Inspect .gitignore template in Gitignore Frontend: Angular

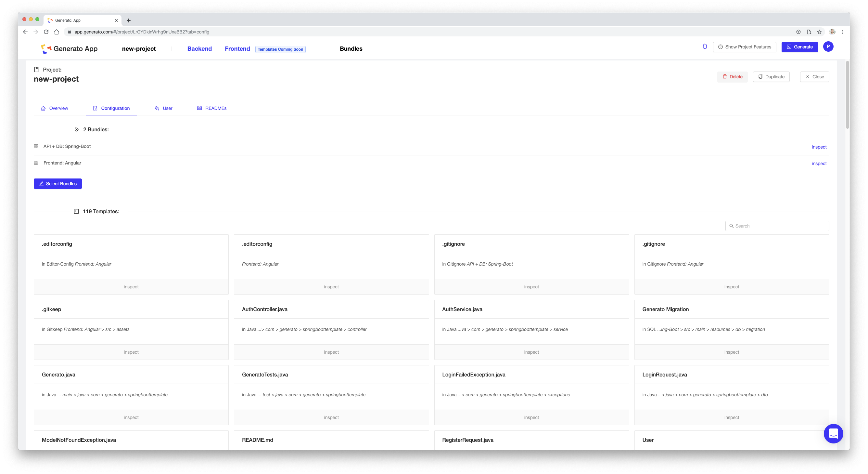click(x=732, y=286)
